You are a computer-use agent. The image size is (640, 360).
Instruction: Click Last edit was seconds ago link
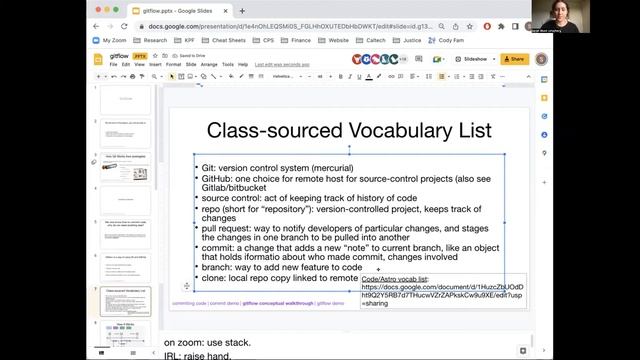(282, 64)
